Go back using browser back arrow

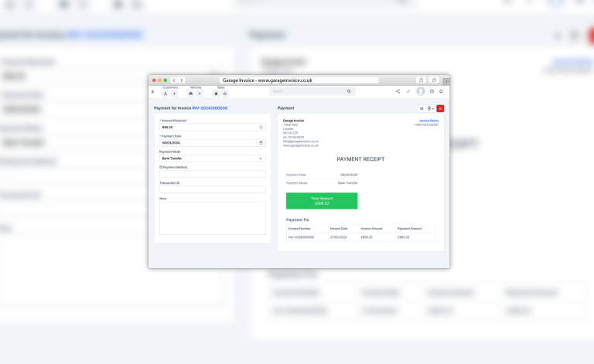coord(174,80)
